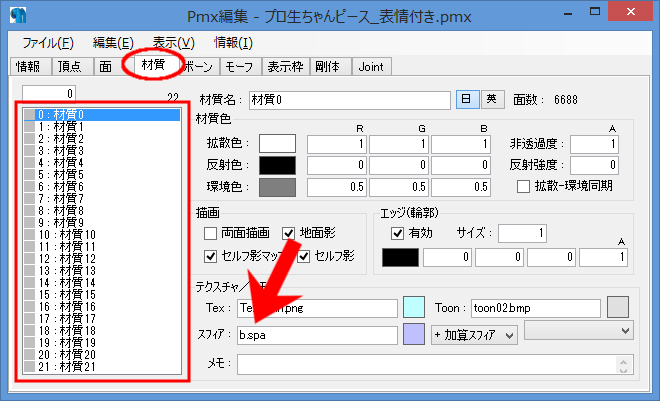Switch material name to English with 英 button
This screenshot has height=401, width=660.
click(490, 99)
